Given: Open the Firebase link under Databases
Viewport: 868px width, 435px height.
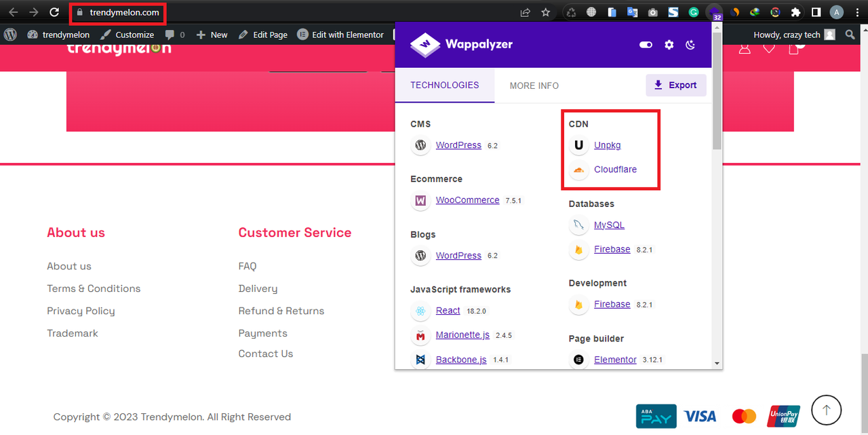Looking at the screenshot, I should [612, 250].
